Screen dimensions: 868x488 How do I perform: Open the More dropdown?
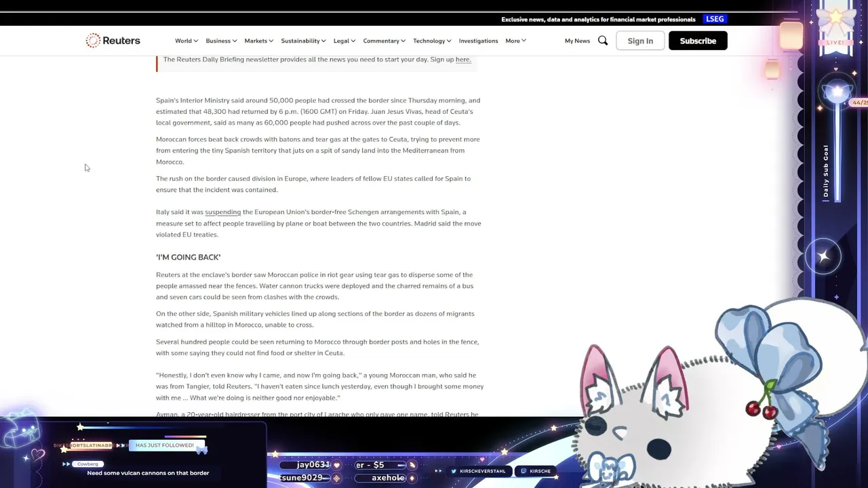point(515,41)
